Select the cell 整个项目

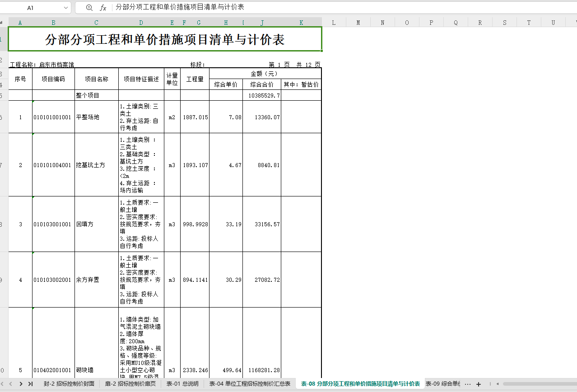[97, 95]
